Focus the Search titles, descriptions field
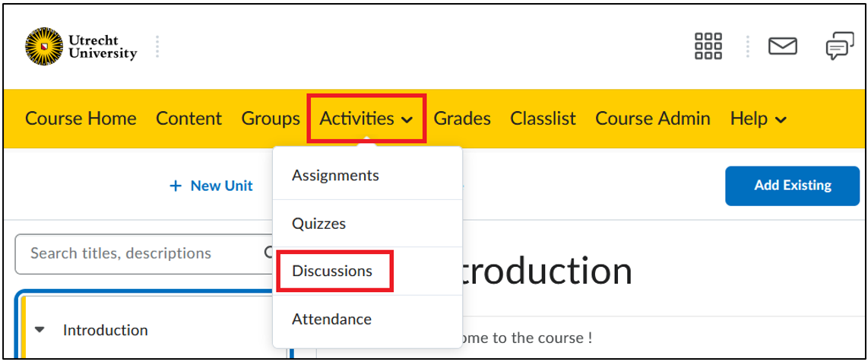 coord(145,253)
